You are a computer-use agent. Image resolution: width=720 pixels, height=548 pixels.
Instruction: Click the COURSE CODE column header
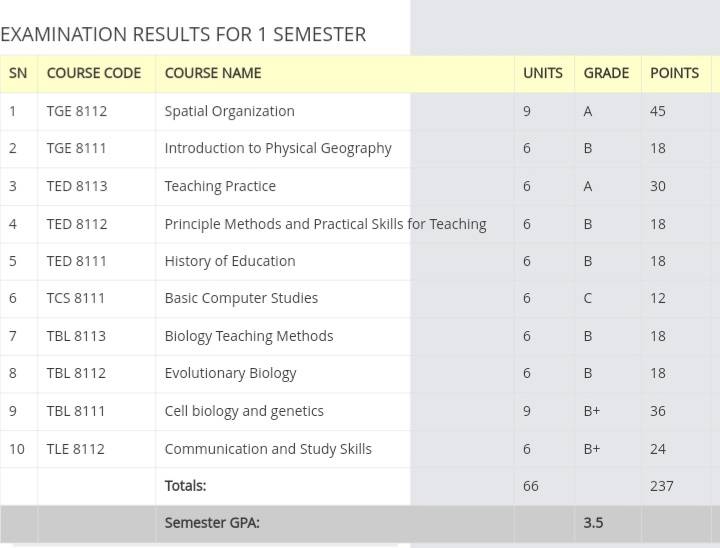click(x=94, y=73)
